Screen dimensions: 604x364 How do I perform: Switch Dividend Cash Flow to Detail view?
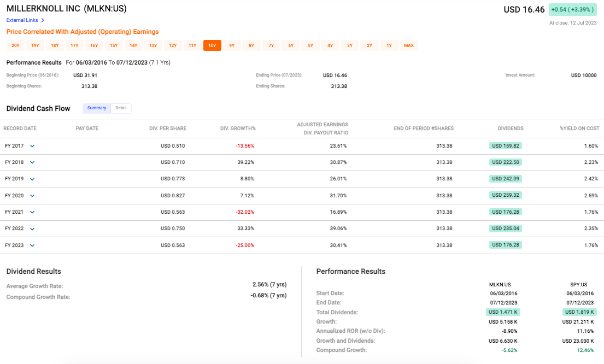coord(121,108)
